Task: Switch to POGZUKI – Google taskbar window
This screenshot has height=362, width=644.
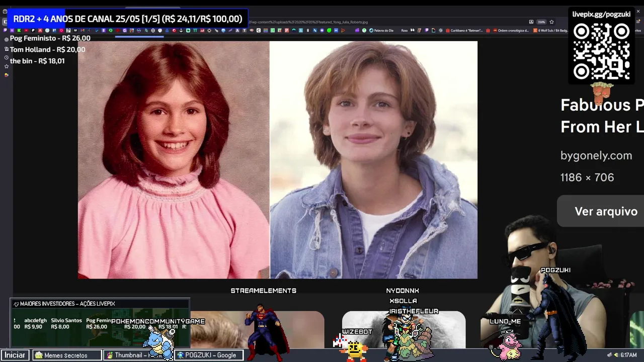Action: click(209, 355)
